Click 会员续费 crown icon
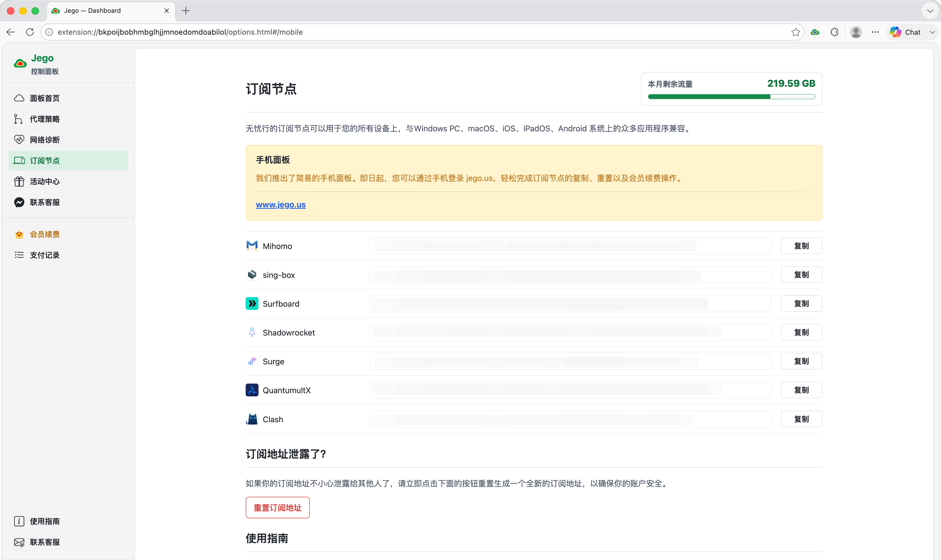The width and height of the screenshot is (941, 560). pos(19,234)
